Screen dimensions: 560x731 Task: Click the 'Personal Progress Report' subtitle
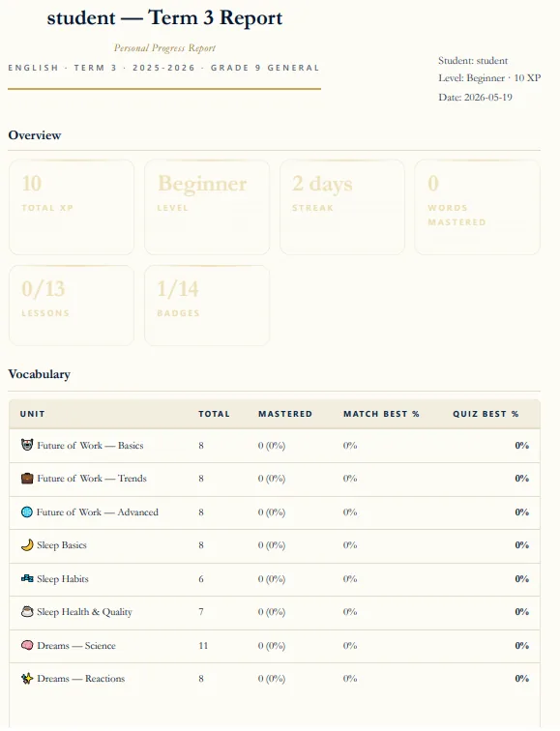click(x=164, y=47)
